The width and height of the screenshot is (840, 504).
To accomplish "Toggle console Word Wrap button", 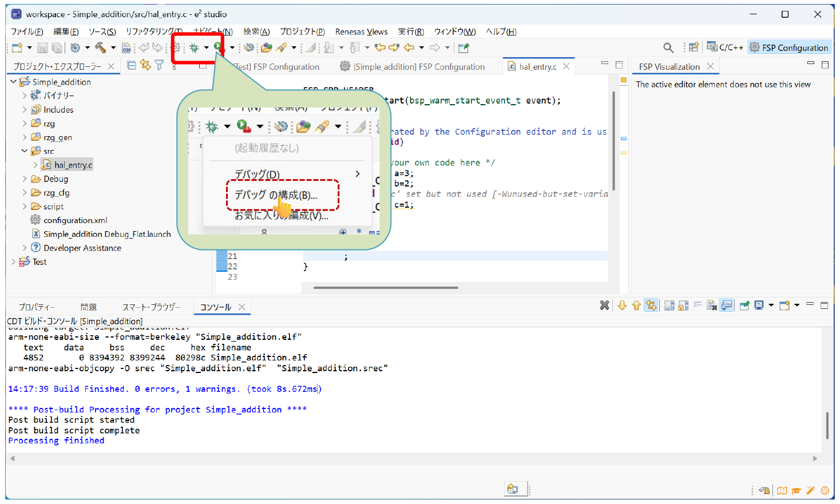I will tap(698, 305).
